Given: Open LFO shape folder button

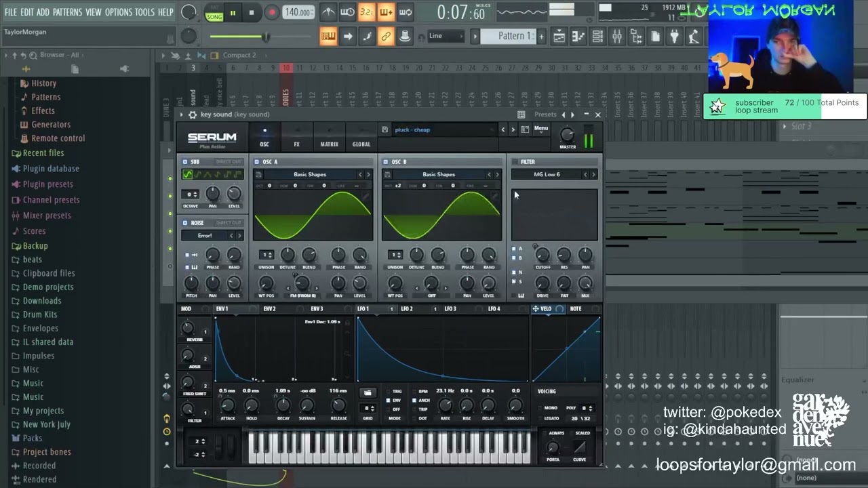Looking at the screenshot, I should [x=368, y=392].
